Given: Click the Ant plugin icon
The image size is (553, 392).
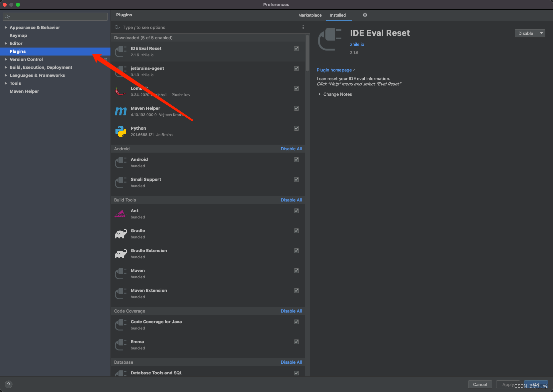Looking at the screenshot, I should 120,214.
